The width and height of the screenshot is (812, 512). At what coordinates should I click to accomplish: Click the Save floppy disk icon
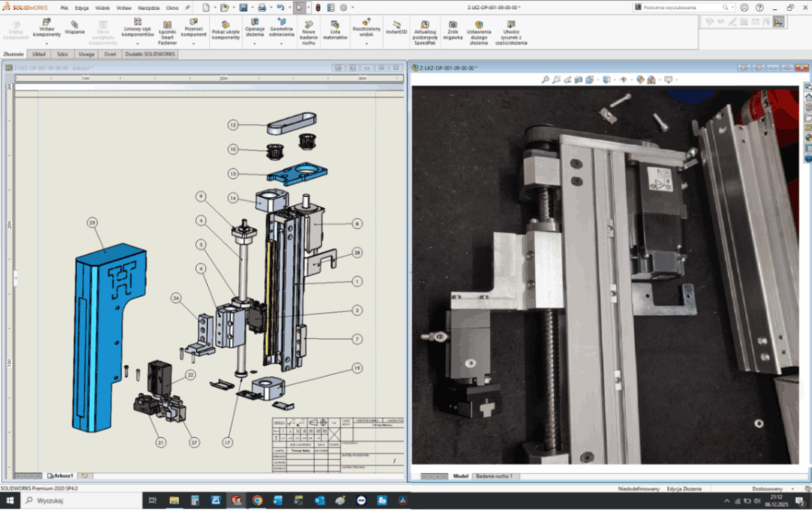pyautogui.click(x=243, y=8)
